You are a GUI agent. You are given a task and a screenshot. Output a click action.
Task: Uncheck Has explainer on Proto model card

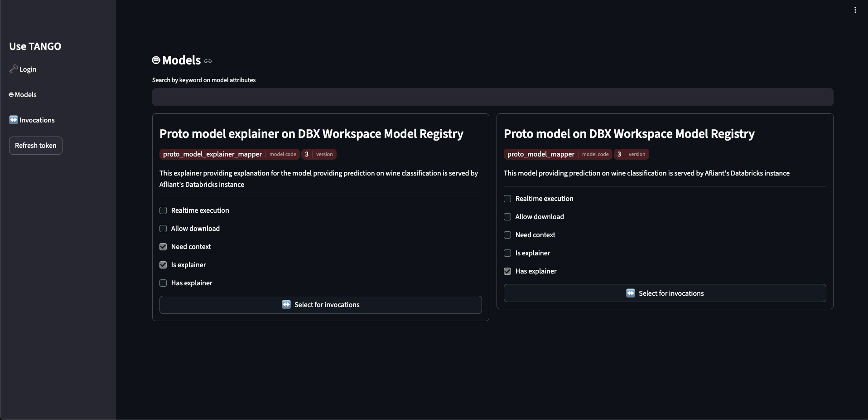pos(507,271)
